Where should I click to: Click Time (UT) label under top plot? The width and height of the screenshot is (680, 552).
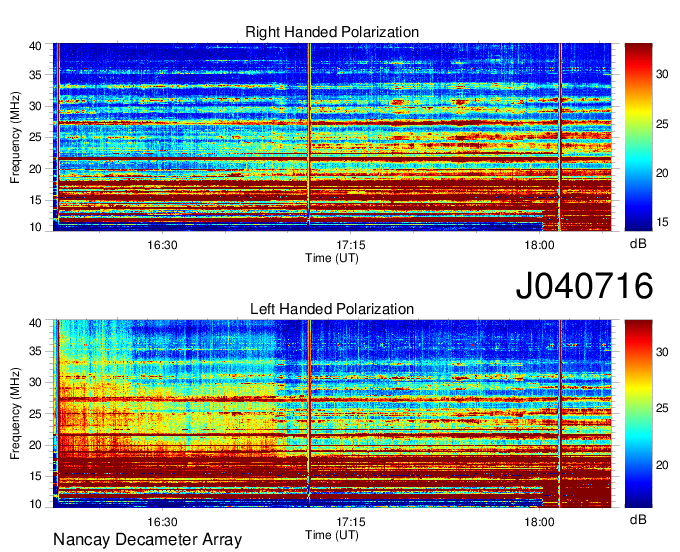(x=332, y=258)
